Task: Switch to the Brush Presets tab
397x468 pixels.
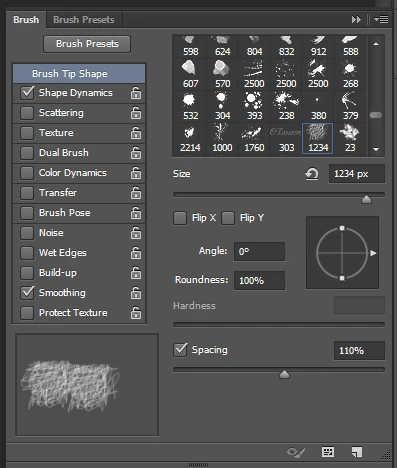Action: [84, 20]
